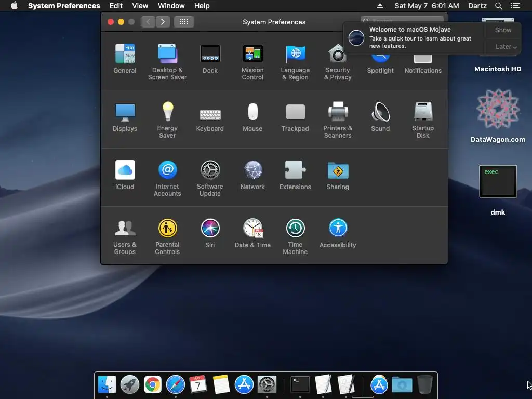Open Notification Center from the menu bar
This screenshot has height=399, width=532.
click(x=515, y=6)
